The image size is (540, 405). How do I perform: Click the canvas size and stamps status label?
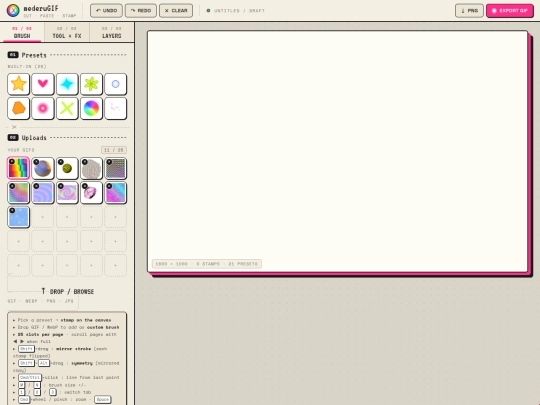click(207, 264)
